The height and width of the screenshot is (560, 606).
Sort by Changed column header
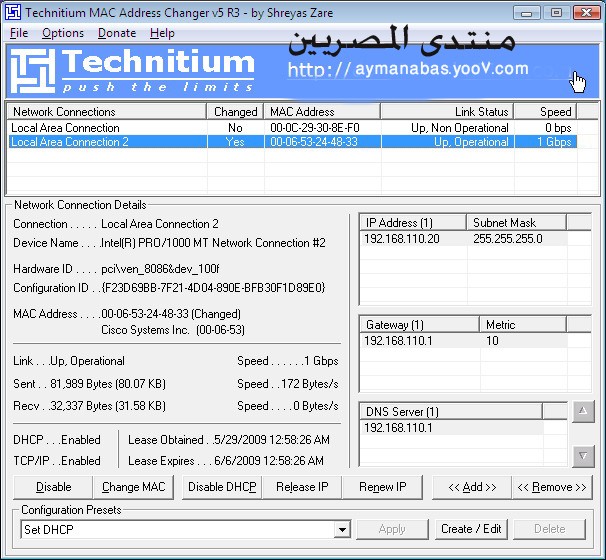[x=235, y=112]
